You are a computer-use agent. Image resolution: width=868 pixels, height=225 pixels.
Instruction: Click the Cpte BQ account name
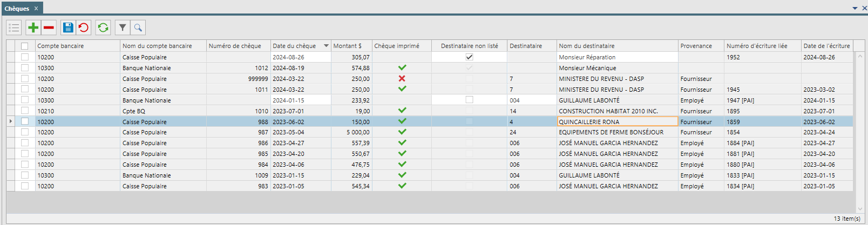(x=134, y=111)
